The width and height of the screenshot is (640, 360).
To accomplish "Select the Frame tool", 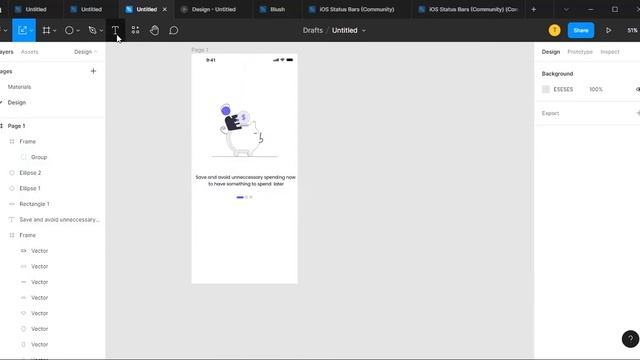I will [x=47, y=30].
